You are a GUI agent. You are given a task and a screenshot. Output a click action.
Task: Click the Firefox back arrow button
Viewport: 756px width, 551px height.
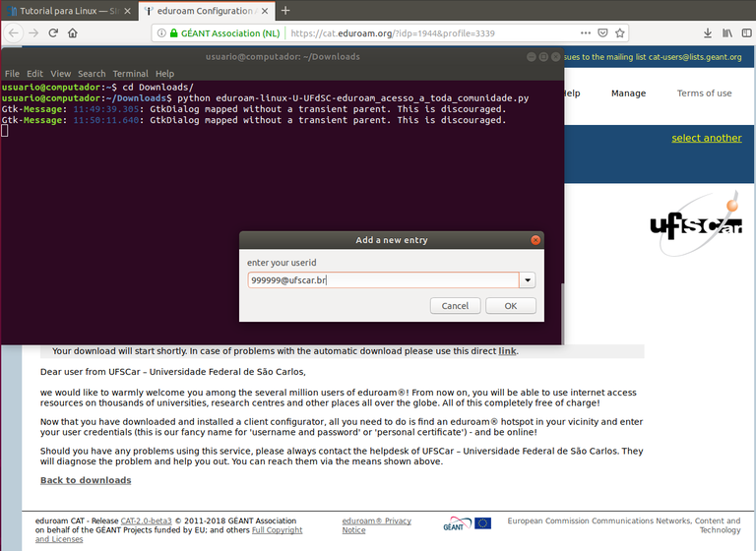click(x=14, y=32)
